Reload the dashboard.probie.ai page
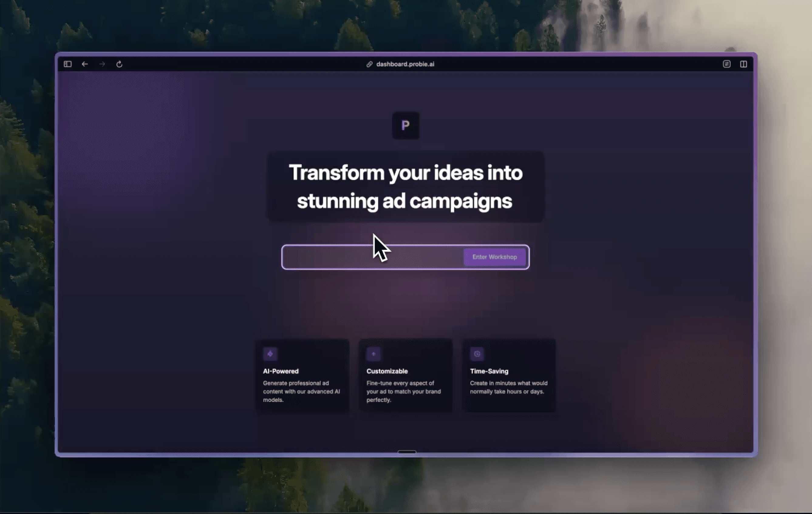The height and width of the screenshot is (514, 812). click(x=120, y=64)
